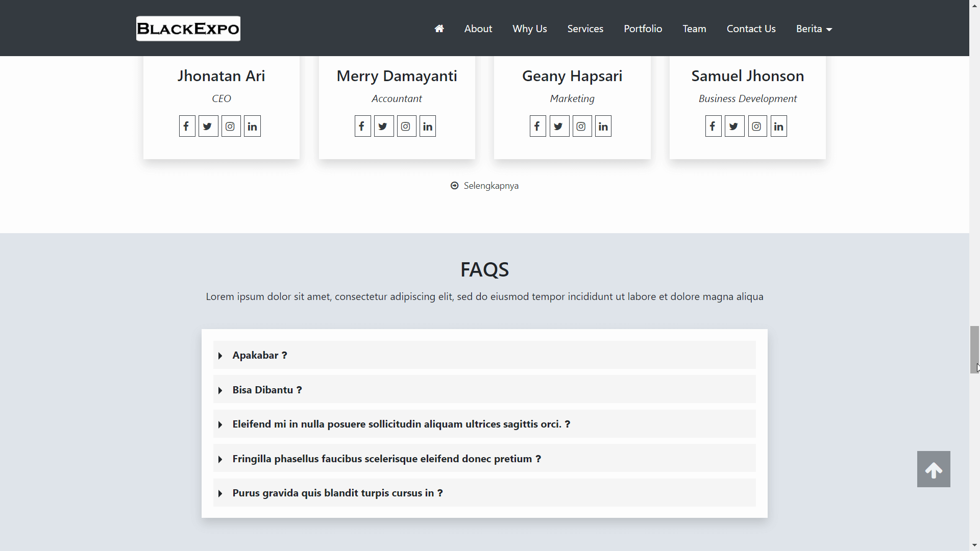This screenshot has width=980, height=551.
Task: Open the Contact Us page
Action: pyautogui.click(x=751, y=28)
